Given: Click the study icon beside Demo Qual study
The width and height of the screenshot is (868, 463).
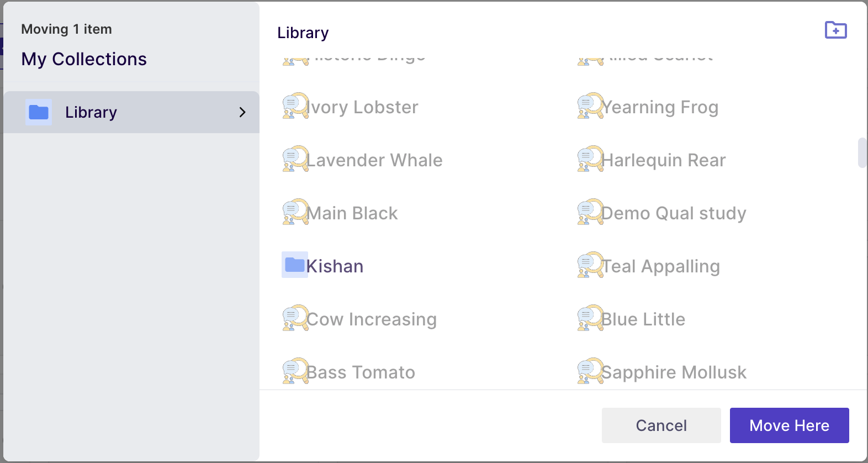Looking at the screenshot, I should point(590,212).
